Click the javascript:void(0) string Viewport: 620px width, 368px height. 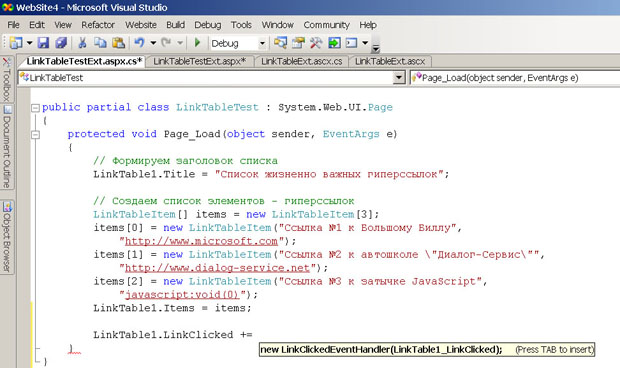(x=182, y=295)
